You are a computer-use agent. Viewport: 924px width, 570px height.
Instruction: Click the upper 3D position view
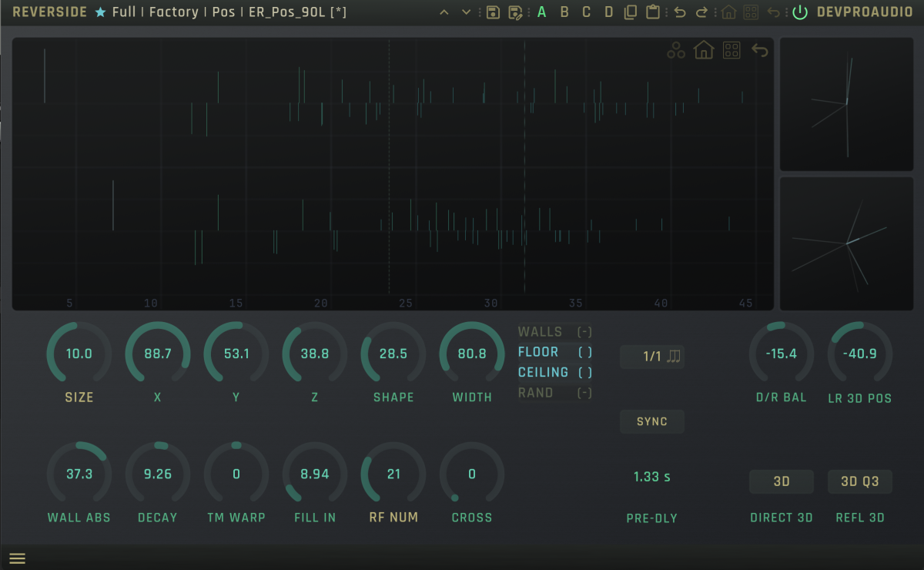(x=847, y=105)
